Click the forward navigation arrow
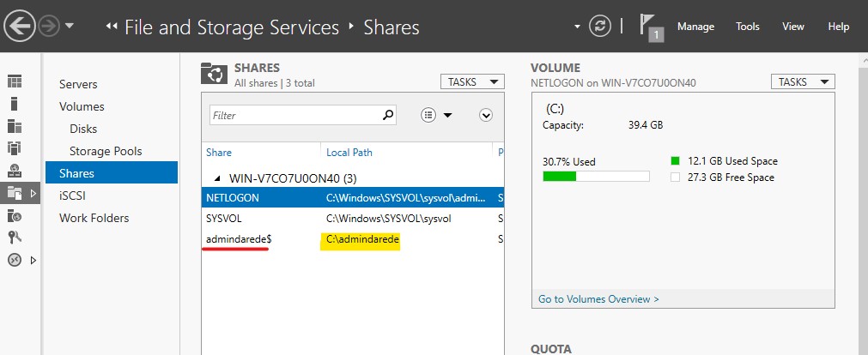The height and width of the screenshot is (355, 868). coord(49,26)
